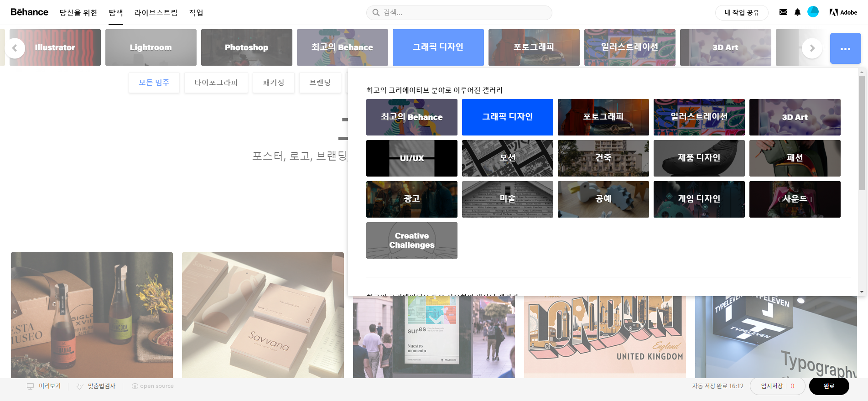Choose 브랜딩 category filter

click(x=320, y=83)
